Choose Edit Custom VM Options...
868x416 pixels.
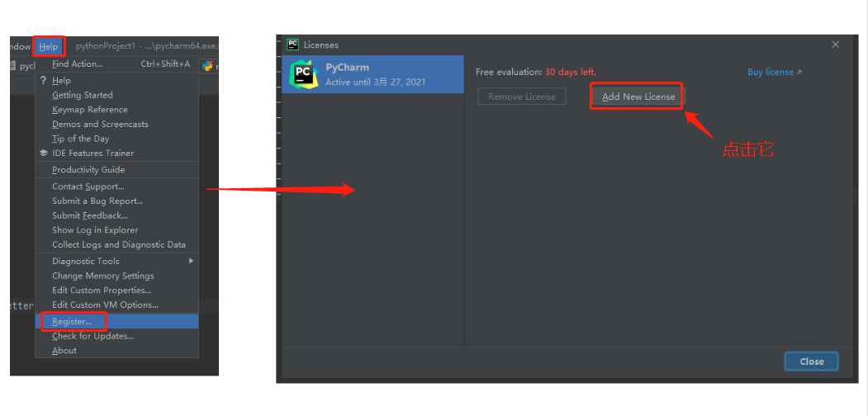click(x=116, y=305)
